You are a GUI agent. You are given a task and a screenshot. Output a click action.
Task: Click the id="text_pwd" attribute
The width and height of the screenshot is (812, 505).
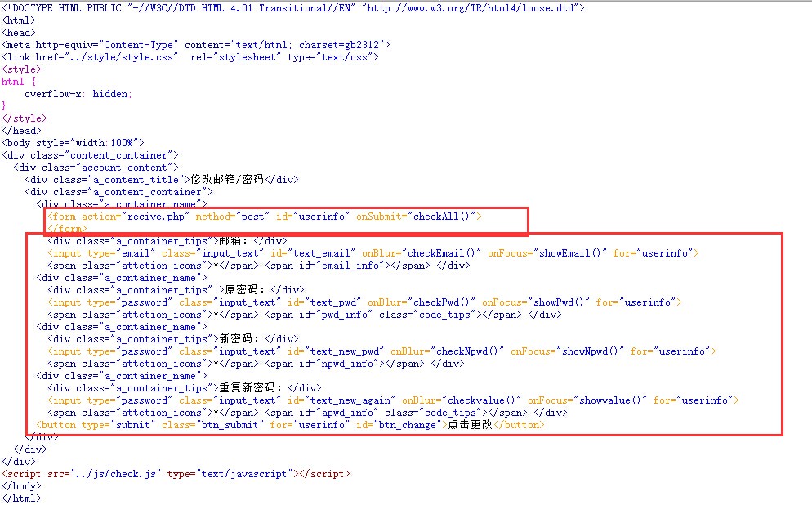[x=324, y=302]
